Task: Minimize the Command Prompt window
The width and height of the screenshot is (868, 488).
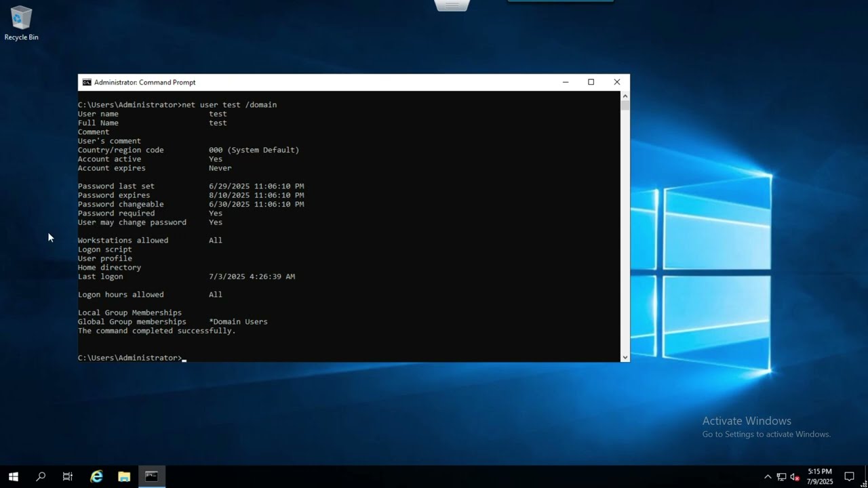Action: click(566, 82)
